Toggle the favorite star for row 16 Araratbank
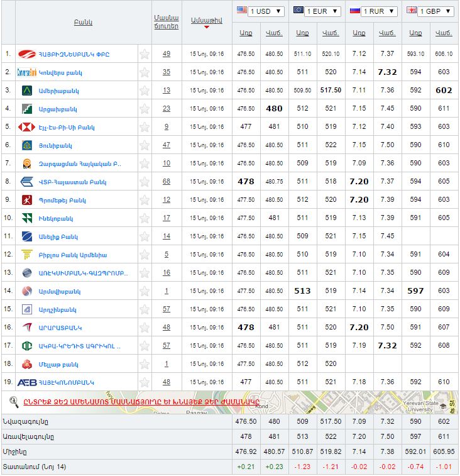Image resolution: width=460 pixels, height=476 pixels. pos(145,328)
